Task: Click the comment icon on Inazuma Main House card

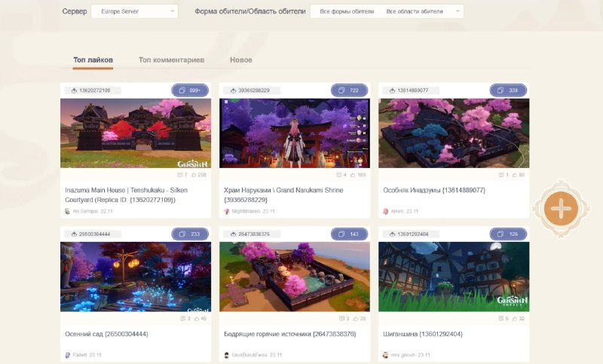Action: click(x=179, y=175)
